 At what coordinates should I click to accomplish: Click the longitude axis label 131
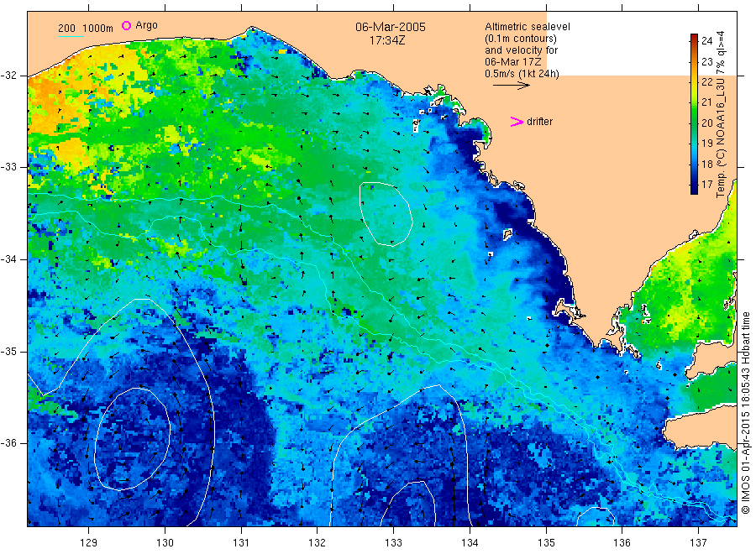[x=241, y=543]
